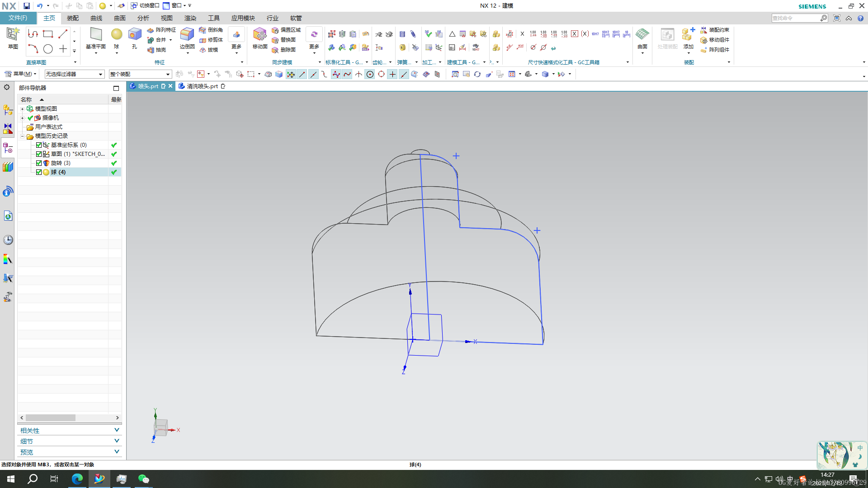Click the boxed X dimension format icon
Screen dimensions: 868x488
tap(574, 34)
